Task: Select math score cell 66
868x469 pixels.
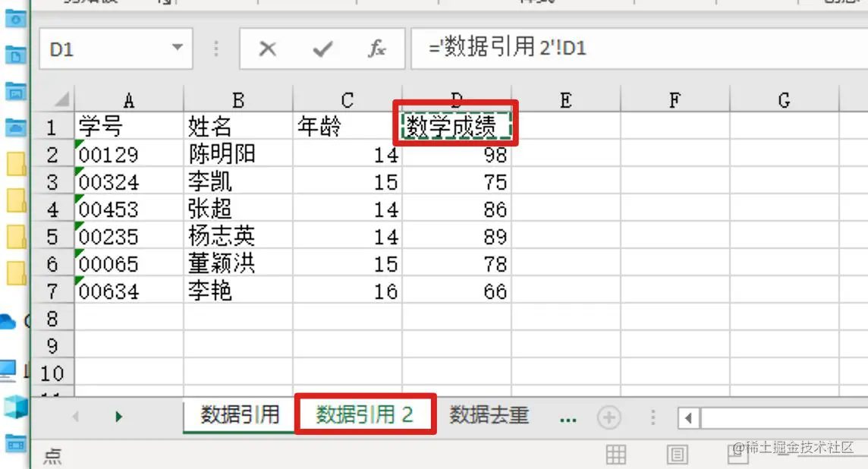Action: click(457, 291)
